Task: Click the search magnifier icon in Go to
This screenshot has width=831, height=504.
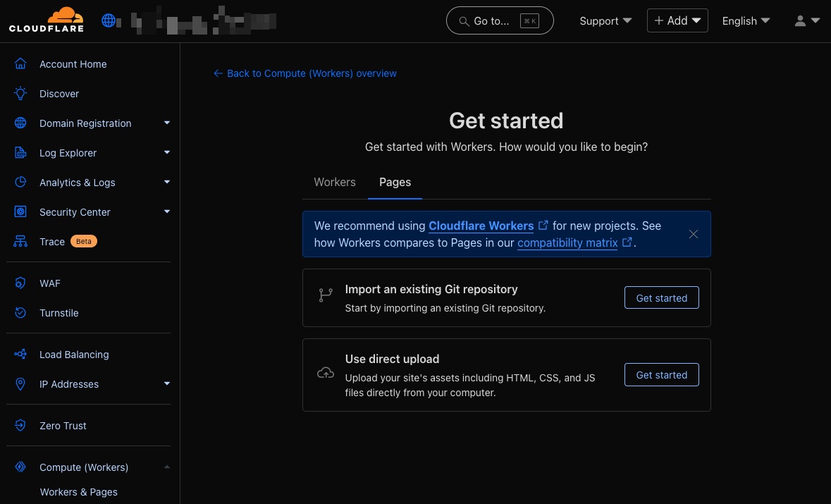Action: pos(464,21)
